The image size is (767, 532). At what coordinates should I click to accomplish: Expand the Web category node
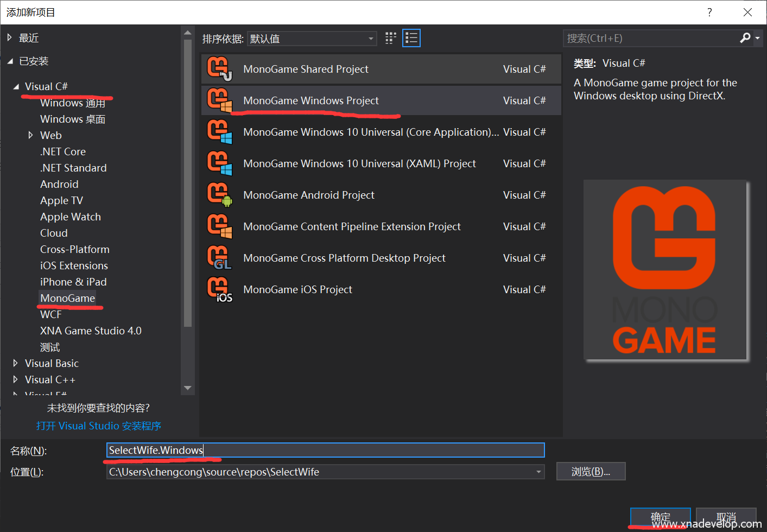point(31,135)
